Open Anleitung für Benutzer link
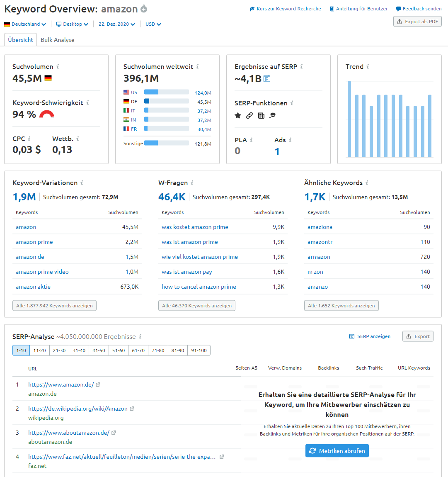This screenshot has width=448, height=477. point(358,9)
